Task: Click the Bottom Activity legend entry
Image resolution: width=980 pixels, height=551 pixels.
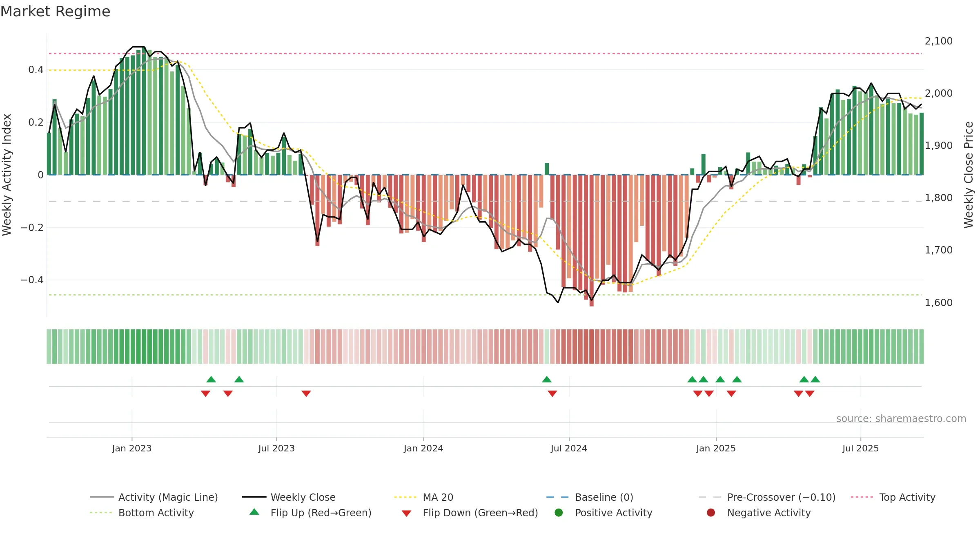Action: click(142, 513)
